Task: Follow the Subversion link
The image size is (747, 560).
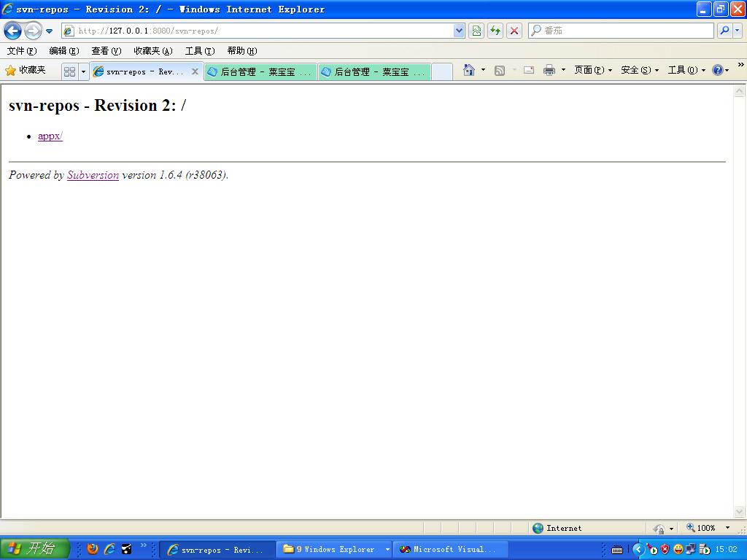Action: coord(93,175)
